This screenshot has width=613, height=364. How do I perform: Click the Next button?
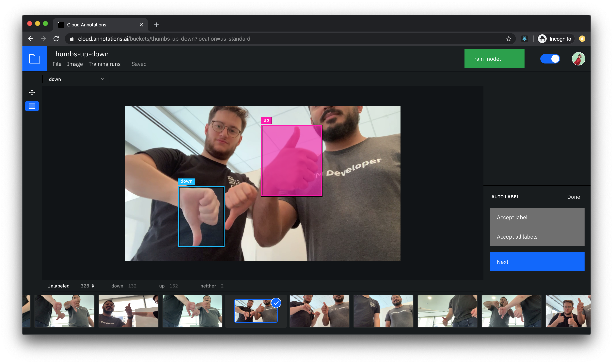[x=537, y=262]
